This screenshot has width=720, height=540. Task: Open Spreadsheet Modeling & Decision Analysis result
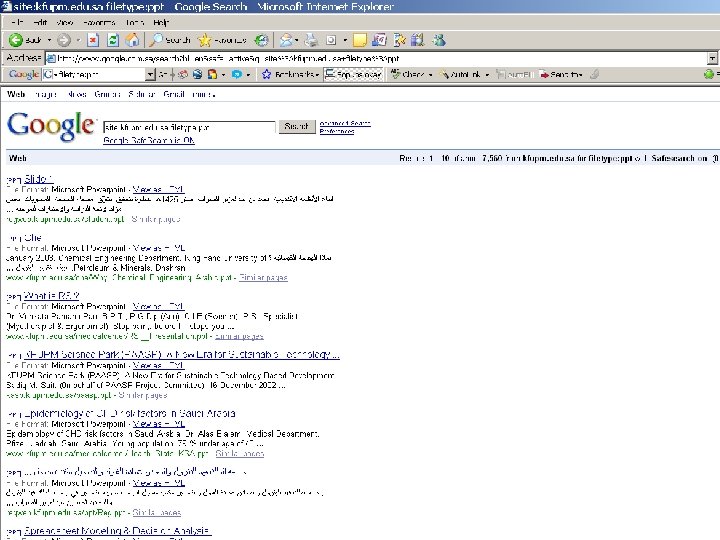(118, 531)
